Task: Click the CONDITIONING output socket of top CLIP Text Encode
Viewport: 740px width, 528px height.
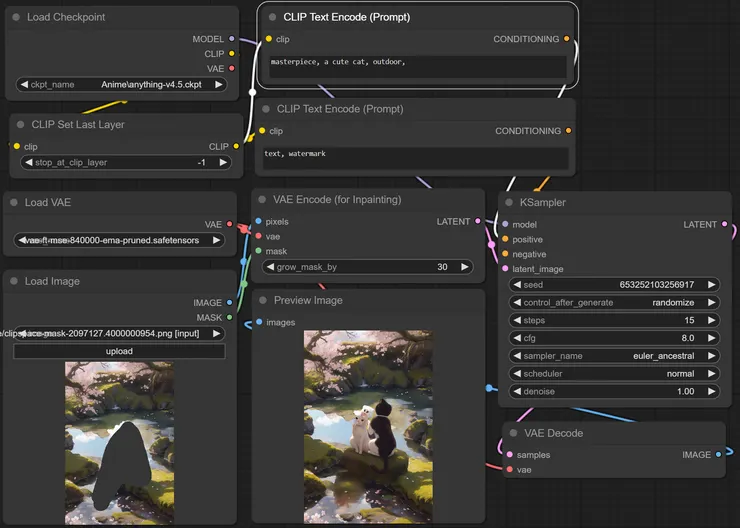Action: (567, 39)
